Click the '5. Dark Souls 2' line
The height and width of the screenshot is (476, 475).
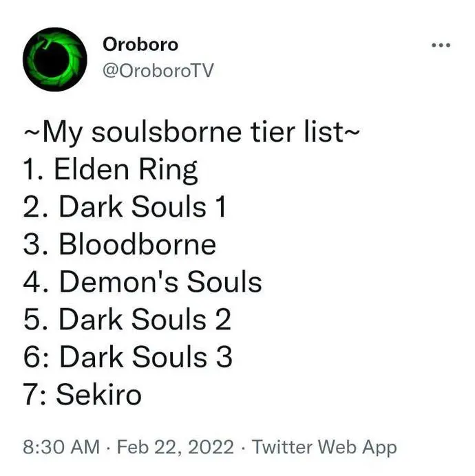127,320
